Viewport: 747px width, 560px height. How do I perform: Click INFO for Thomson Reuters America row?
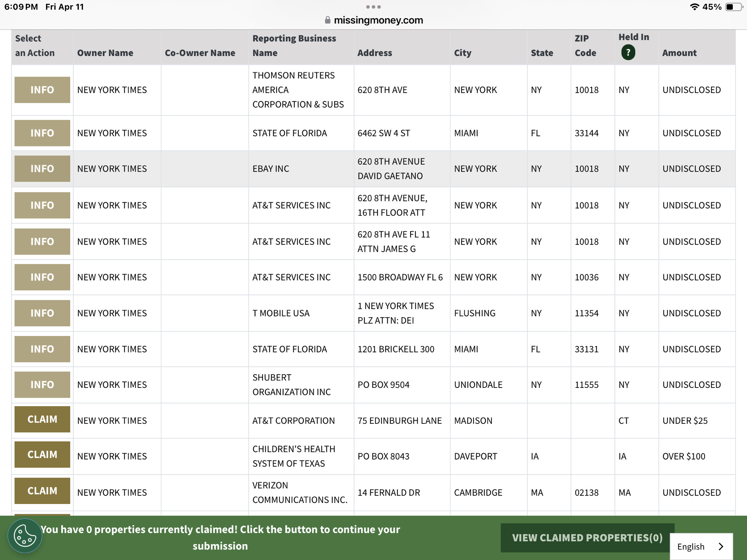click(42, 90)
